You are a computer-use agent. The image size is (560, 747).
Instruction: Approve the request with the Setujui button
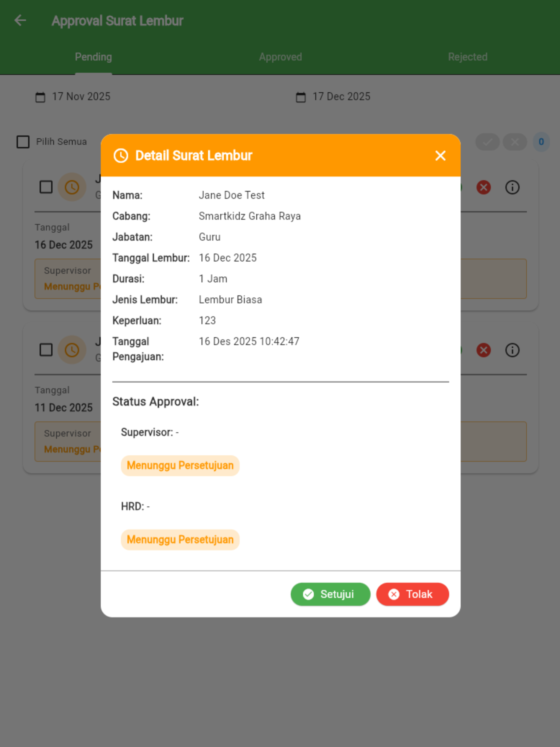click(330, 594)
